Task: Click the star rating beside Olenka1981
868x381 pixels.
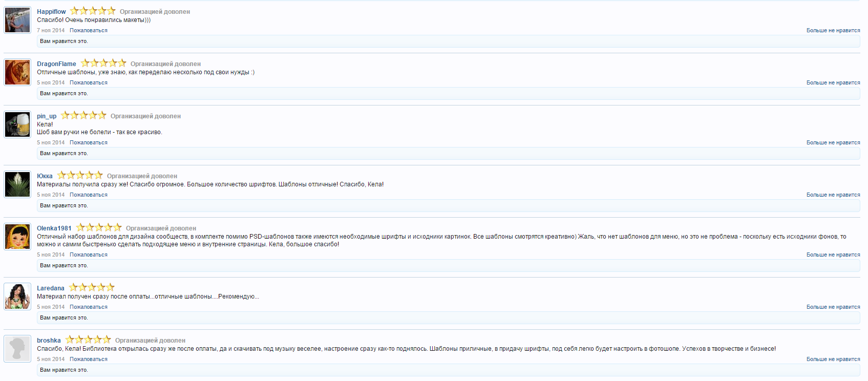Action: point(99,227)
